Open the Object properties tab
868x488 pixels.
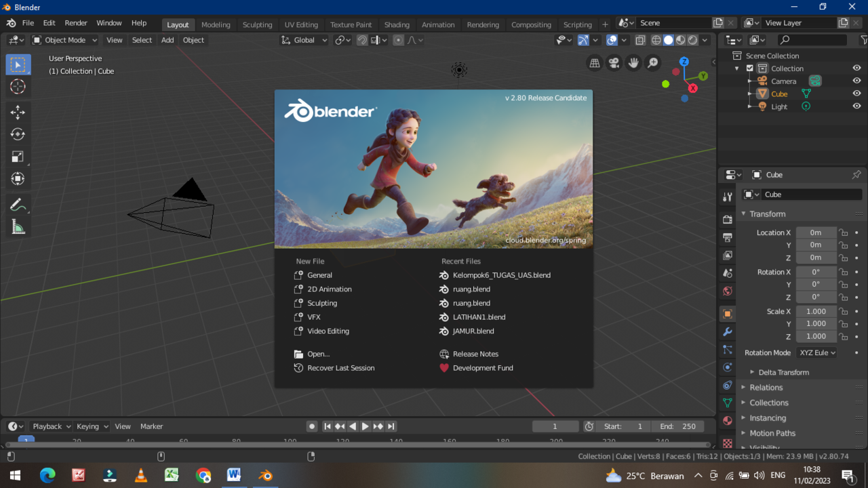(x=728, y=314)
